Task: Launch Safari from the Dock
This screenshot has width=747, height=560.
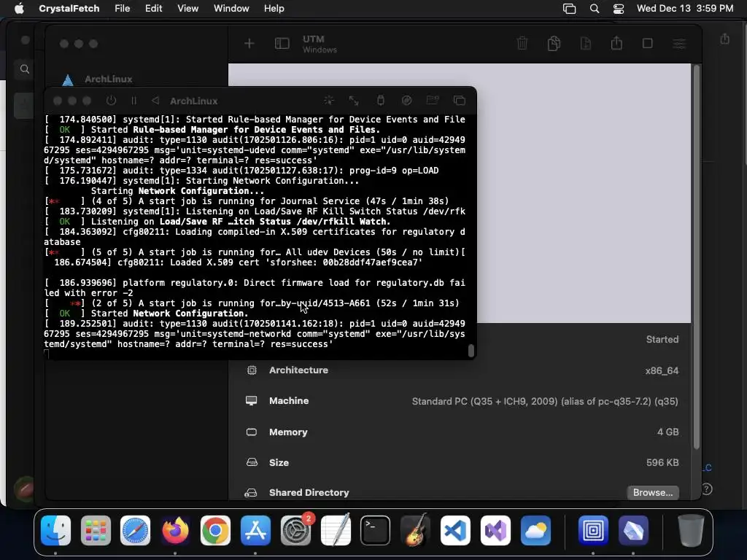Action: pyautogui.click(x=135, y=530)
